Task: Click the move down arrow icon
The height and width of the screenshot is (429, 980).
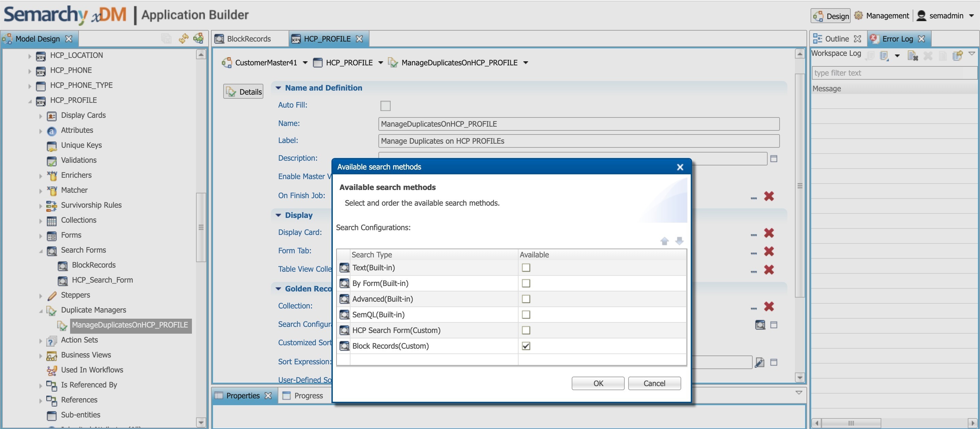Action: (679, 241)
